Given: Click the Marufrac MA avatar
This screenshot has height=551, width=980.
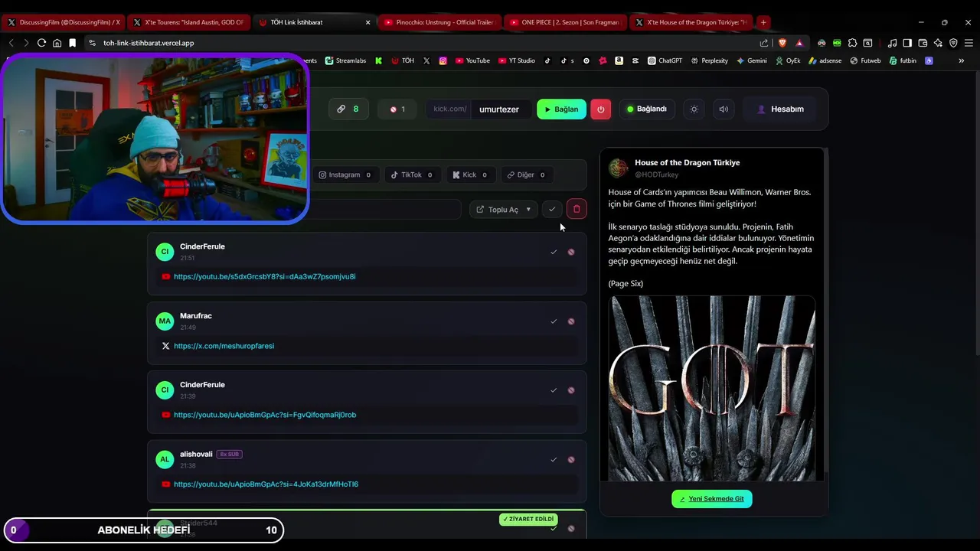Looking at the screenshot, I should pos(165,321).
